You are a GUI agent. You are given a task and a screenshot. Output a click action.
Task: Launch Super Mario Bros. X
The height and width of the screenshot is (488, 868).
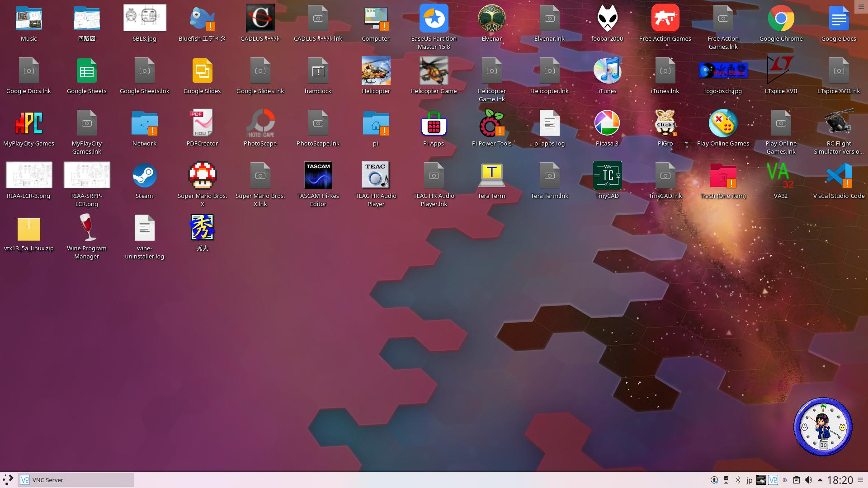[202, 175]
